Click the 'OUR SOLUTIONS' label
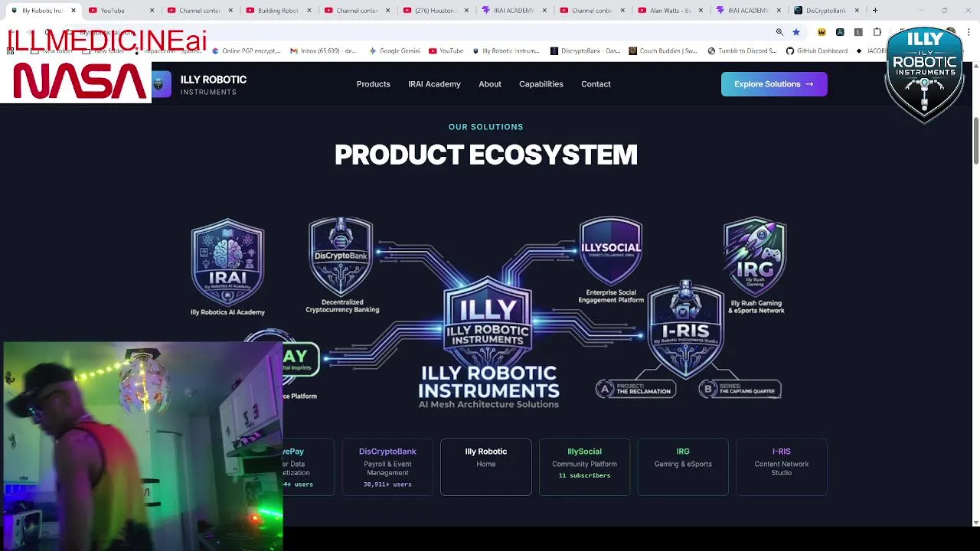The width and height of the screenshot is (980, 551). tap(486, 127)
